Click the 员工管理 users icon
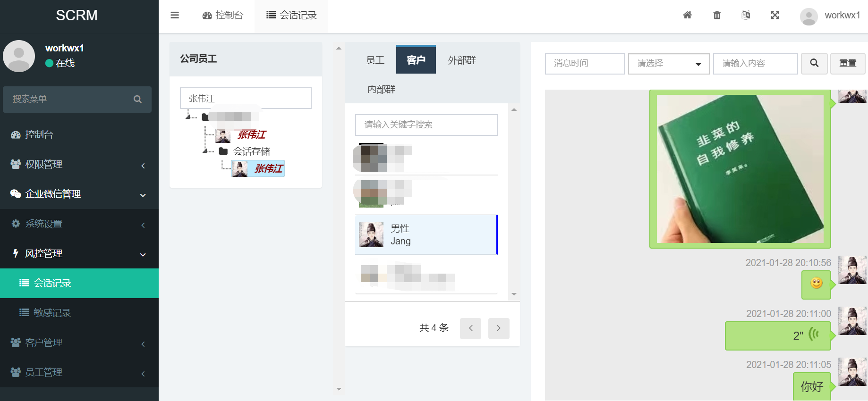Screen dimensions: 868x401 (16, 372)
